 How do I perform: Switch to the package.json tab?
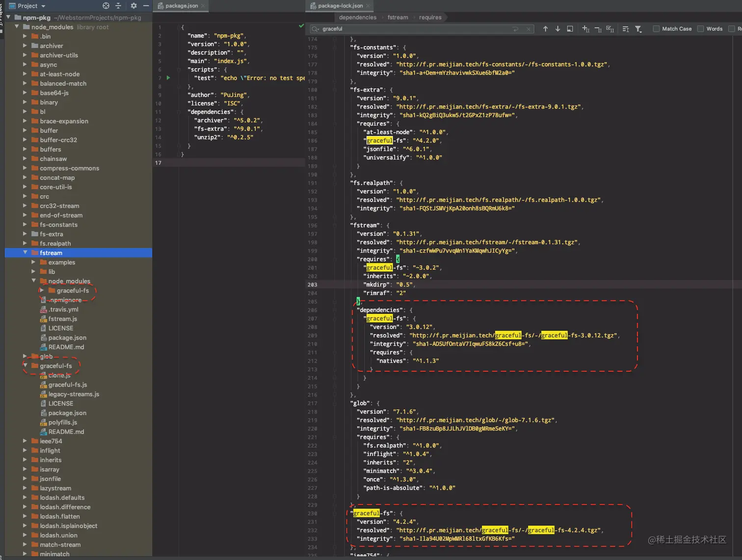click(181, 6)
